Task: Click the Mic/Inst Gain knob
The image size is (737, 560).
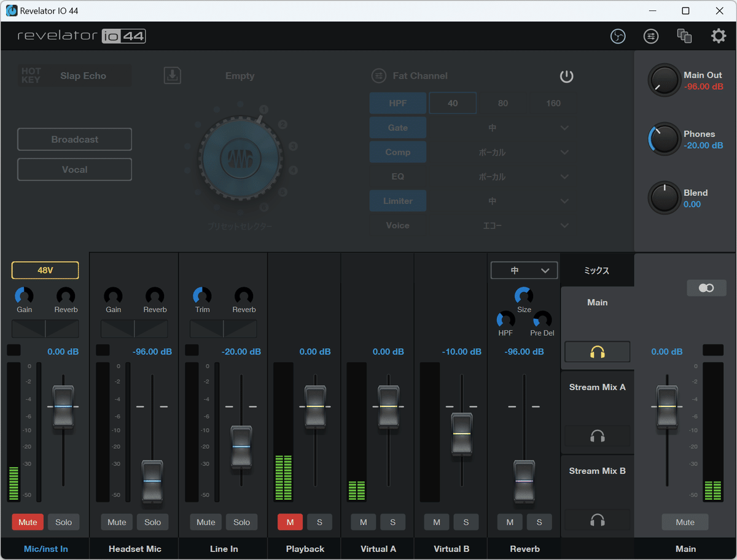Action: pyautogui.click(x=24, y=295)
